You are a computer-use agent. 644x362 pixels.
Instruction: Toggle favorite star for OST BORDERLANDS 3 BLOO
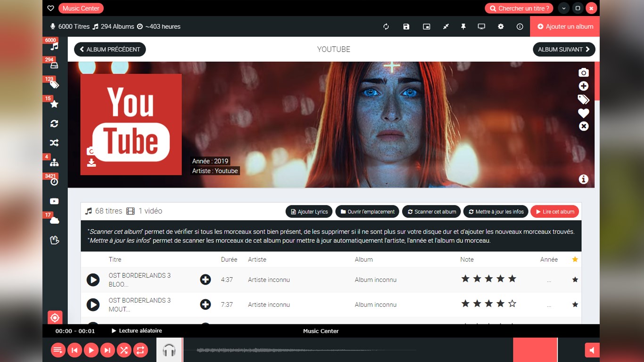click(575, 280)
